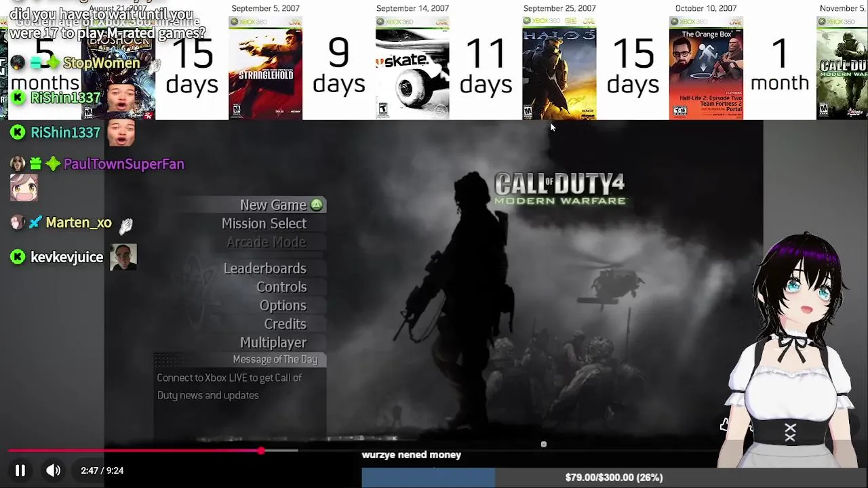Click the green Kick badge beside kevkevjuice

click(x=18, y=257)
